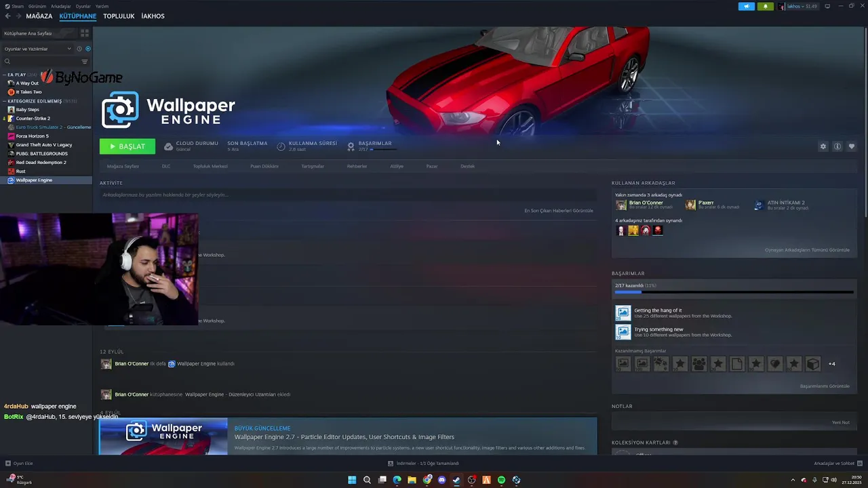This screenshot has height=488, width=868.
Task: Show hidden system tray icons chevron
Action: pyautogui.click(x=793, y=480)
